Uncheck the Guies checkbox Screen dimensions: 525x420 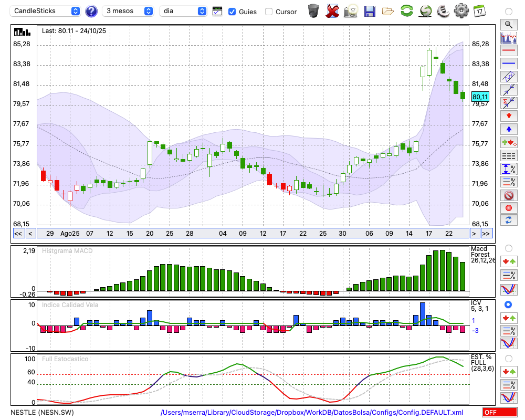[x=232, y=12]
